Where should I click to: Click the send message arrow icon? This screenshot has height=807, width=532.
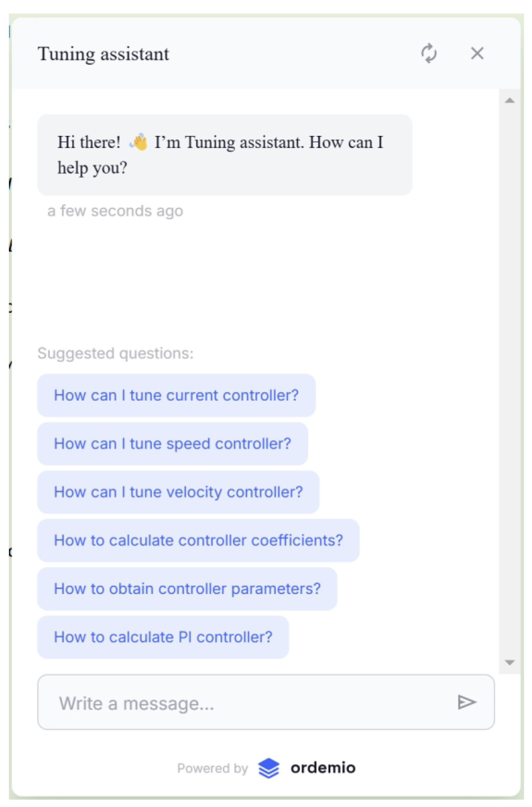pos(467,702)
